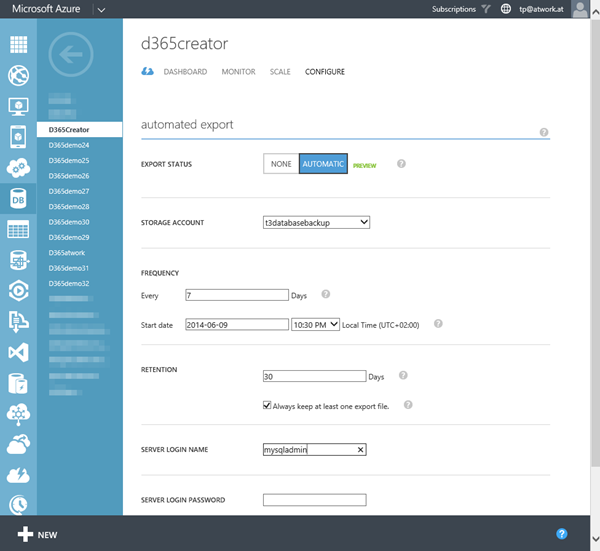
Task: Click the server login password field
Action: click(x=315, y=500)
